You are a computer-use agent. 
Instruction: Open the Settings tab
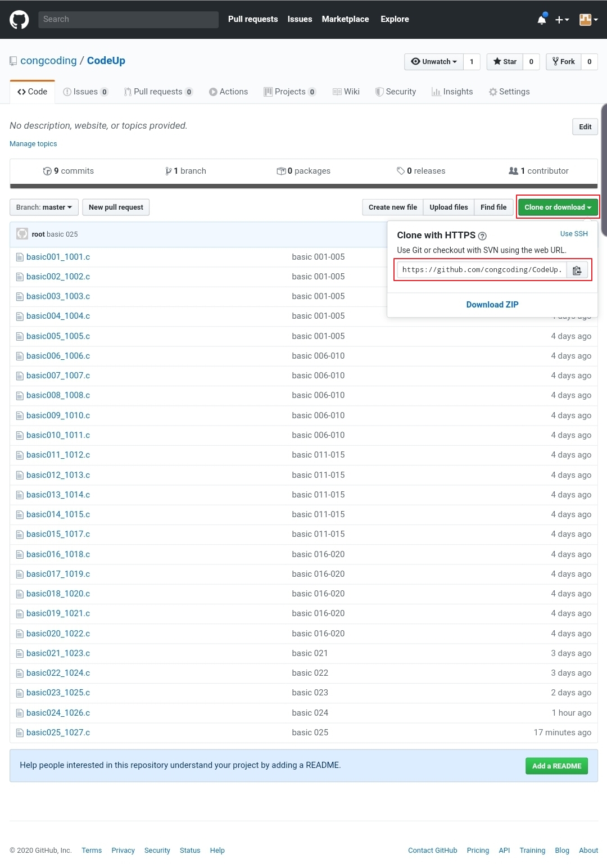click(509, 92)
